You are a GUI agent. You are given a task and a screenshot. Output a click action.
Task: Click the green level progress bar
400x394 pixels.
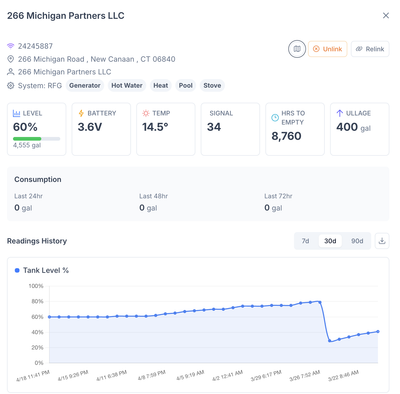[x=27, y=139]
